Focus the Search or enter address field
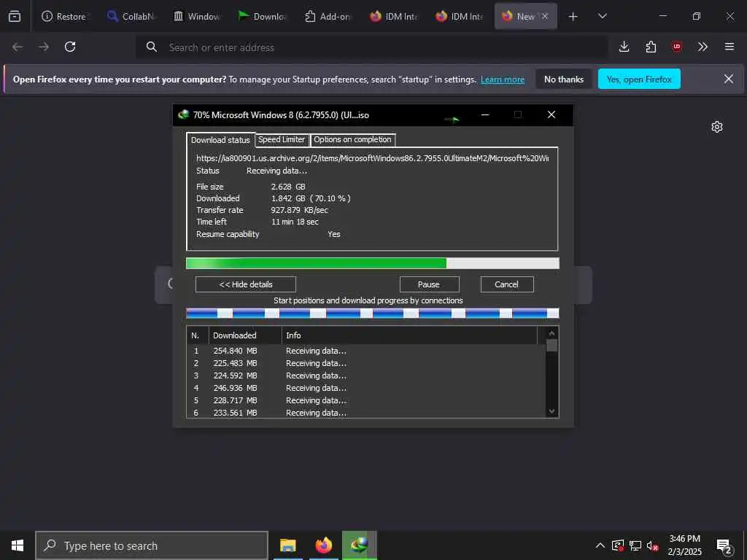The height and width of the screenshot is (560, 747). [x=371, y=47]
